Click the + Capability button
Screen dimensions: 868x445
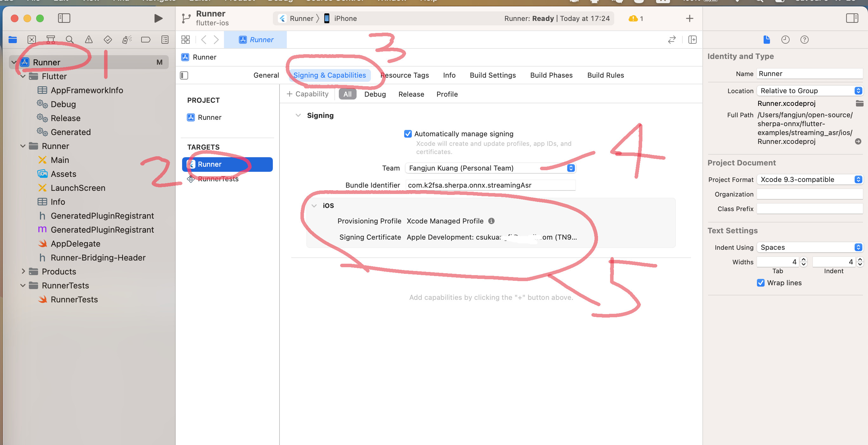pos(307,94)
